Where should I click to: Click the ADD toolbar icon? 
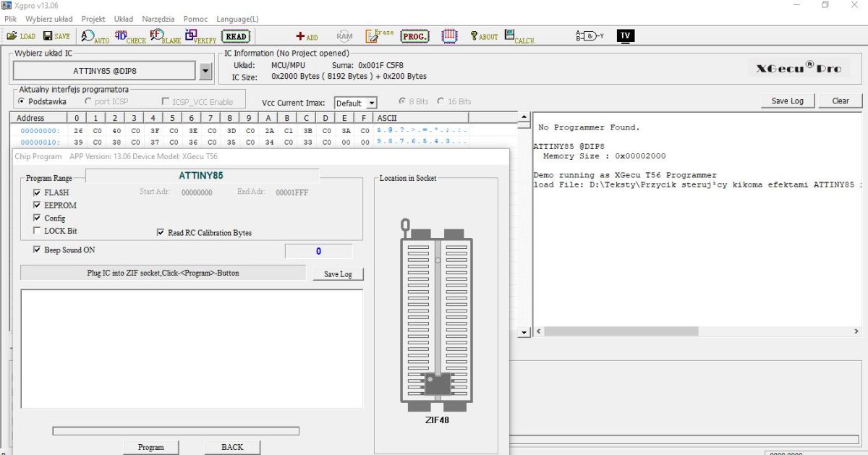tap(307, 36)
